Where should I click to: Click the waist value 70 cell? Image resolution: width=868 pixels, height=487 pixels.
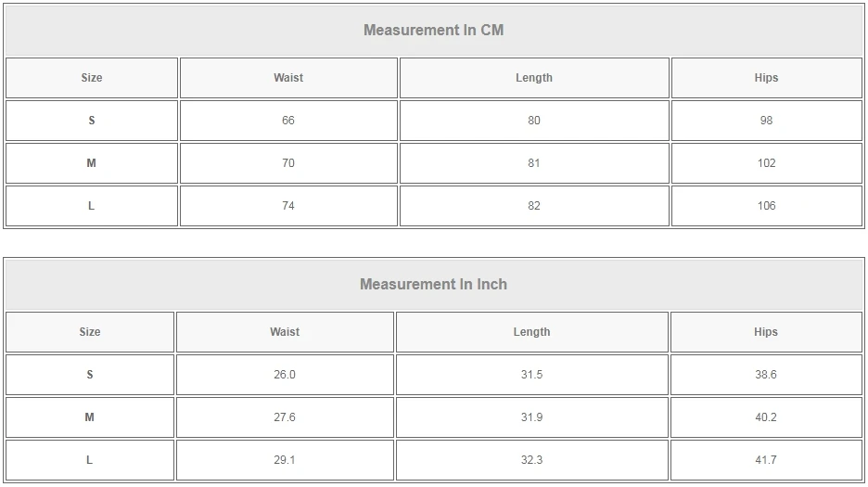288,163
